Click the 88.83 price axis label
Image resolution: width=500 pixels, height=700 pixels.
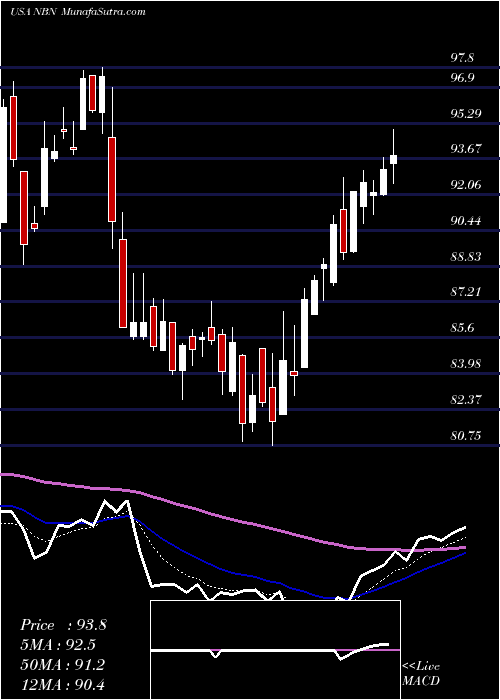[465, 257]
